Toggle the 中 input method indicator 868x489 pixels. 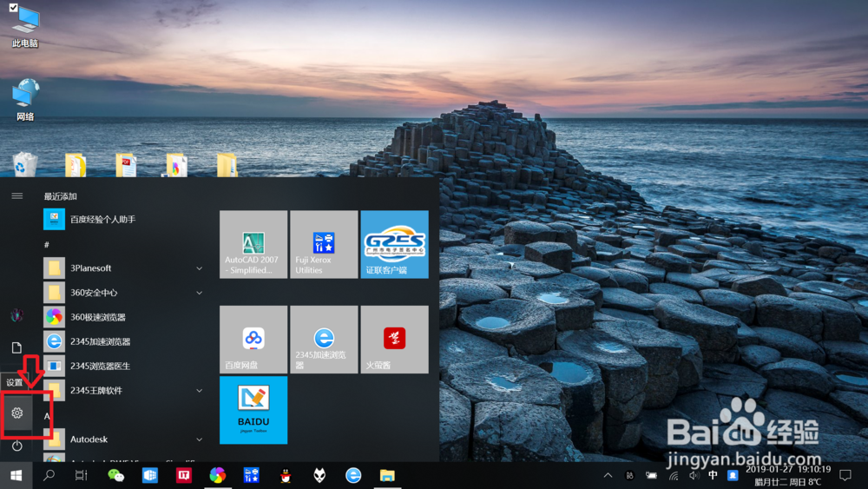click(713, 475)
